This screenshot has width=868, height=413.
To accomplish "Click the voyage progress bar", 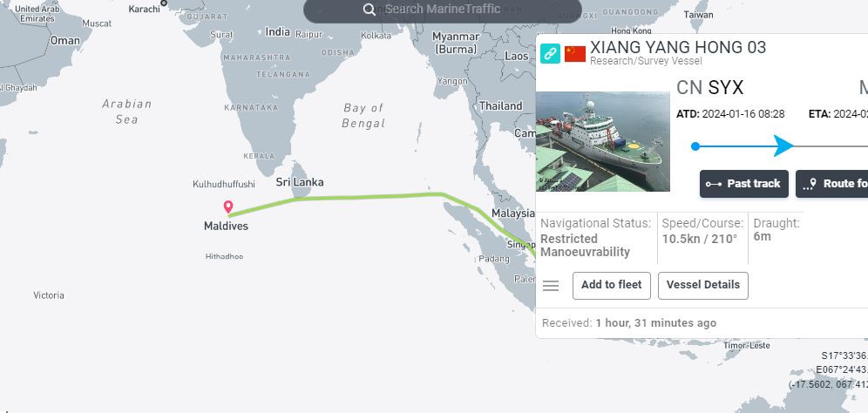I will pyautogui.click(x=782, y=146).
